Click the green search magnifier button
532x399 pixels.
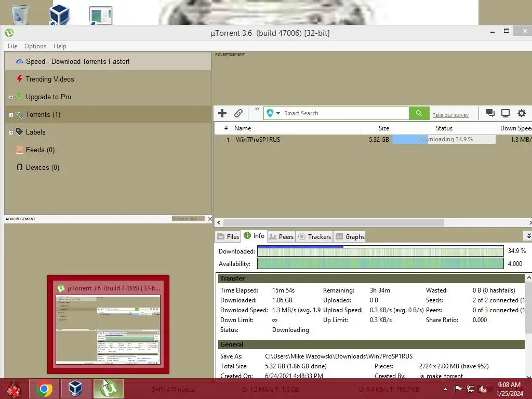click(419, 113)
